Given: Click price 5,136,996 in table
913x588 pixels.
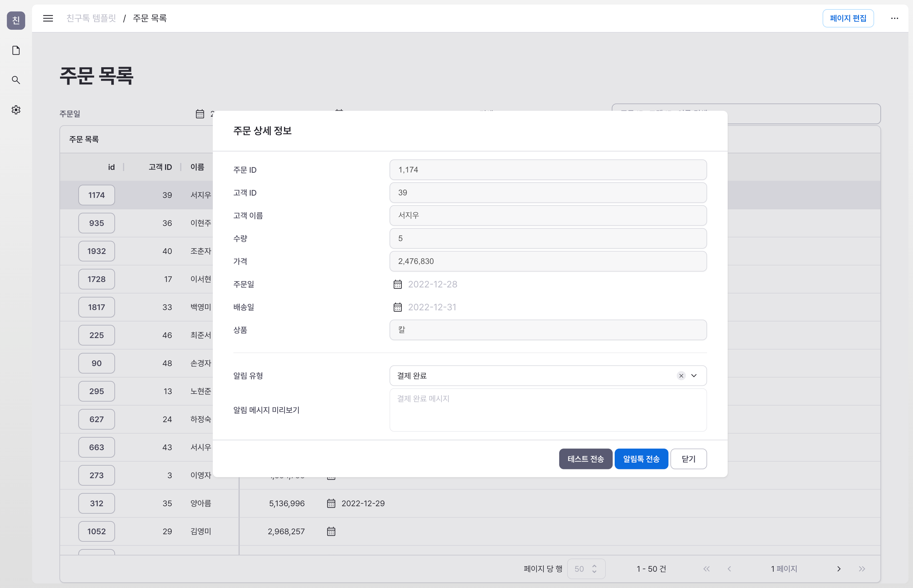Looking at the screenshot, I should pos(287,504).
